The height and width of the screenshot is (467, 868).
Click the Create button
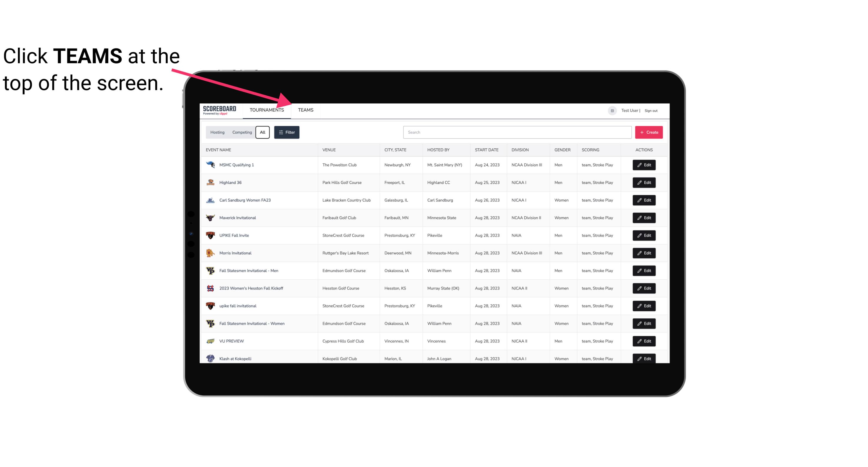coord(648,132)
